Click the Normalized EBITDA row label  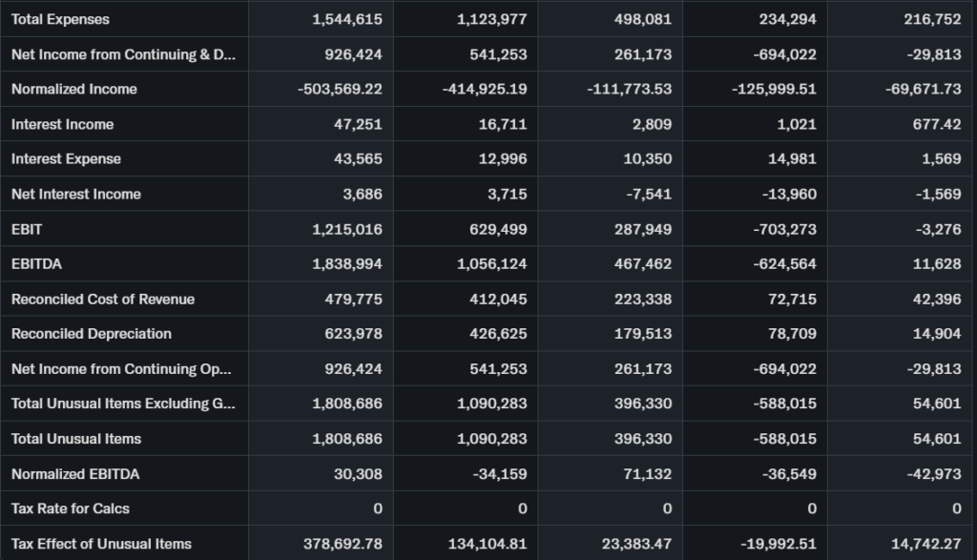(x=74, y=474)
